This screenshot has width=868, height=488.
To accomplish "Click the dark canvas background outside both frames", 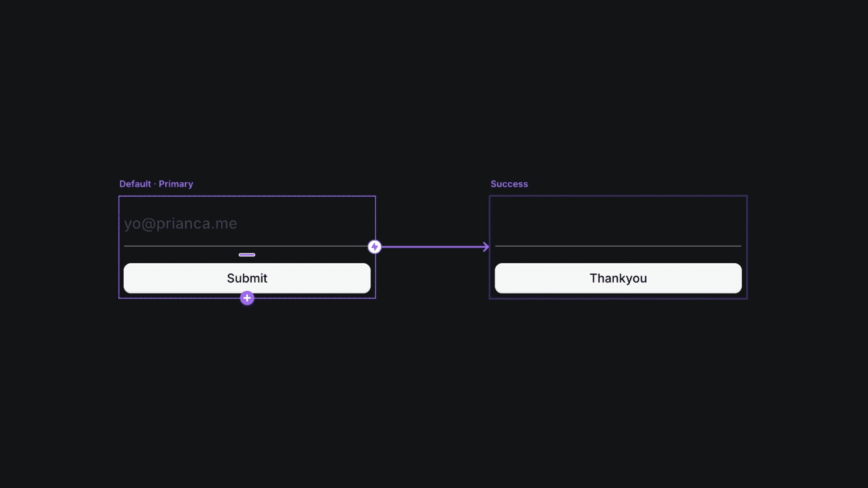I will coord(434,398).
